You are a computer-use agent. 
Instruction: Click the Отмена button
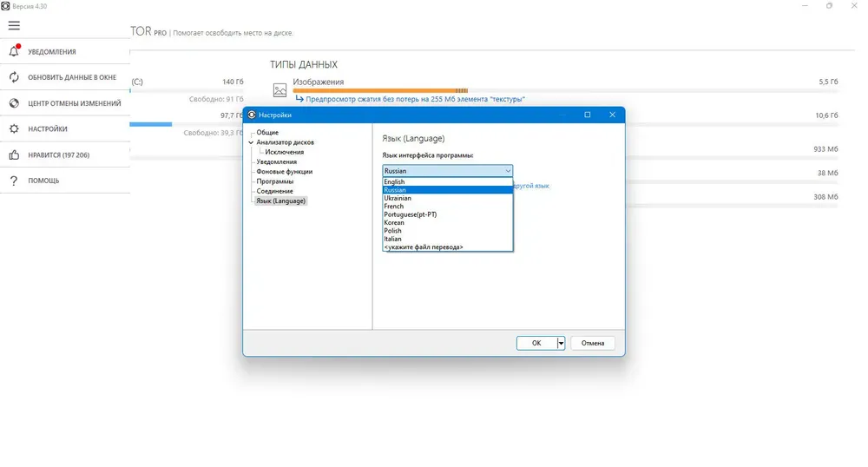(592, 343)
